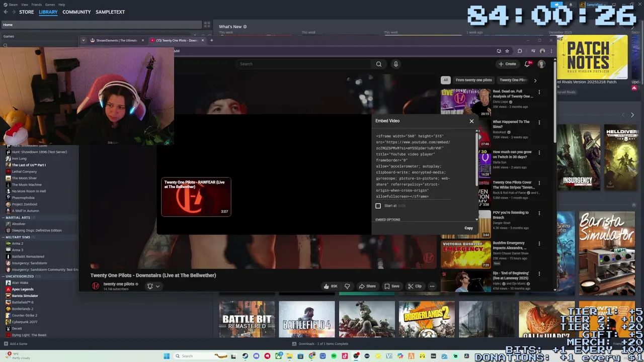The image size is (644, 362).
Task: Open options for 'POV you're listening to Breach'
Action: coord(539,213)
